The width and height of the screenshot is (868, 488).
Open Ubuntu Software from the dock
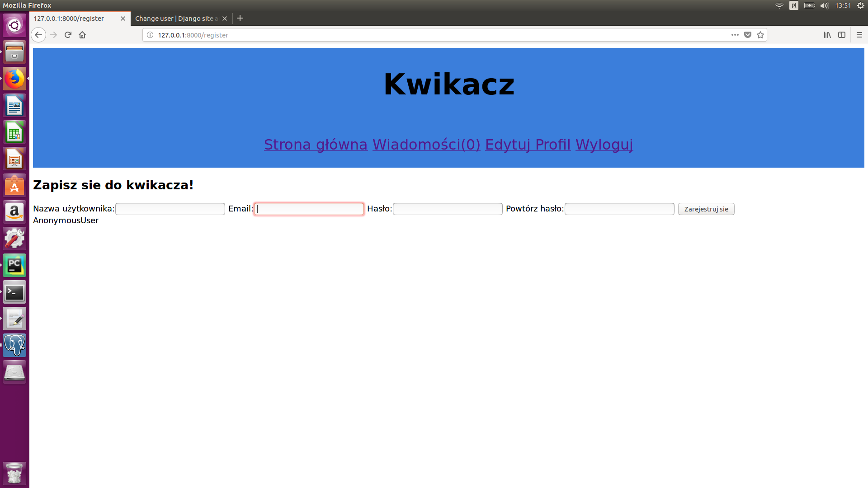click(14, 185)
